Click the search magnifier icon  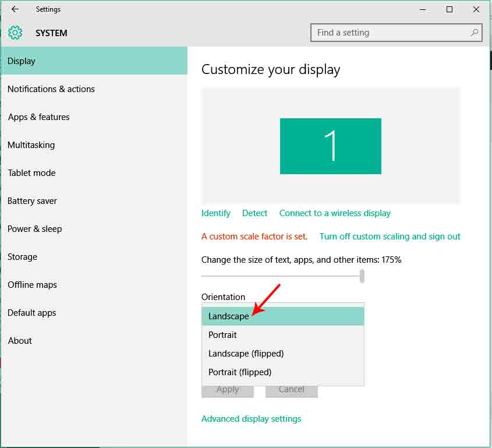tap(473, 33)
